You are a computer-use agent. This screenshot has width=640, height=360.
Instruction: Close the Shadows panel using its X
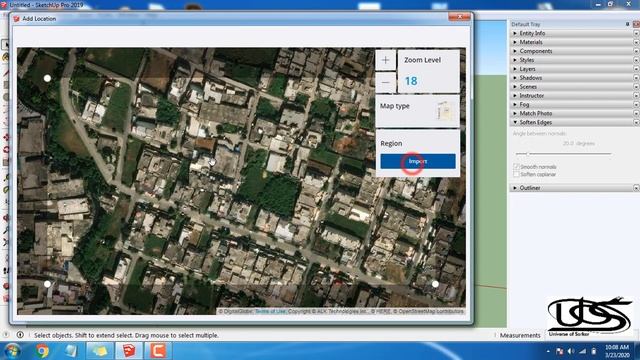pyautogui.click(x=636, y=78)
